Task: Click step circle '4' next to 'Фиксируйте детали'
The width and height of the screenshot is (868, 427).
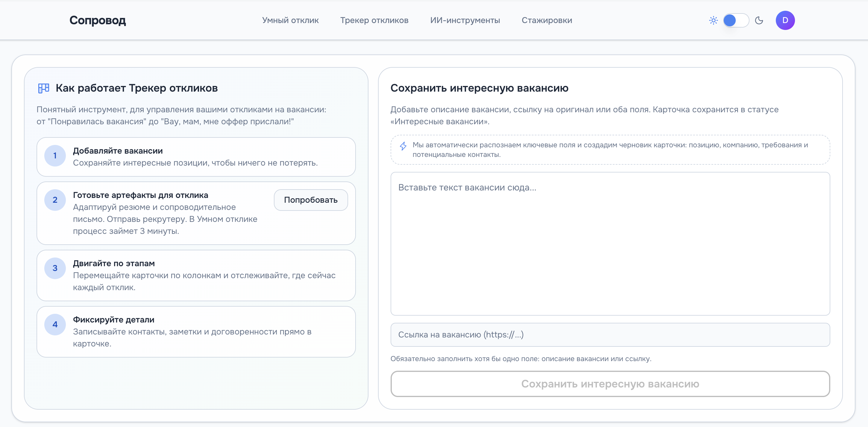Action: (55, 325)
